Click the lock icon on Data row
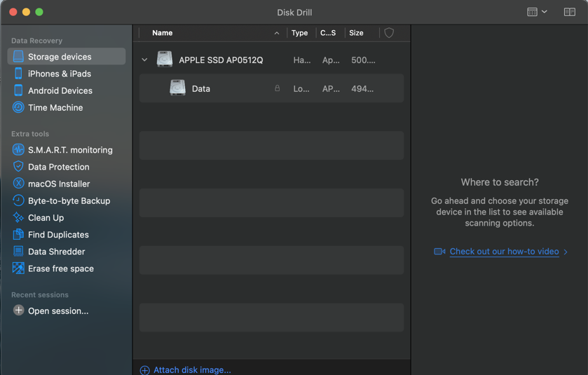Image resolution: width=588 pixels, height=375 pixels. (277, 88)
